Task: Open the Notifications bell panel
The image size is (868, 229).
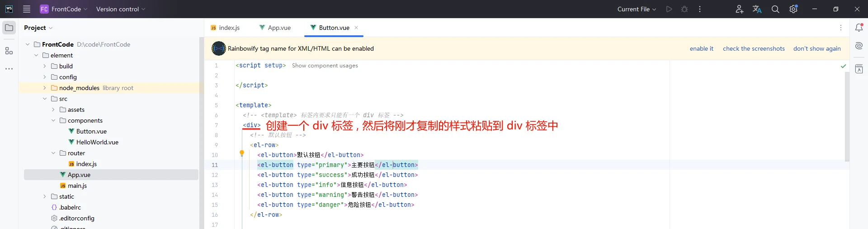Action: (x=859, y=28)
